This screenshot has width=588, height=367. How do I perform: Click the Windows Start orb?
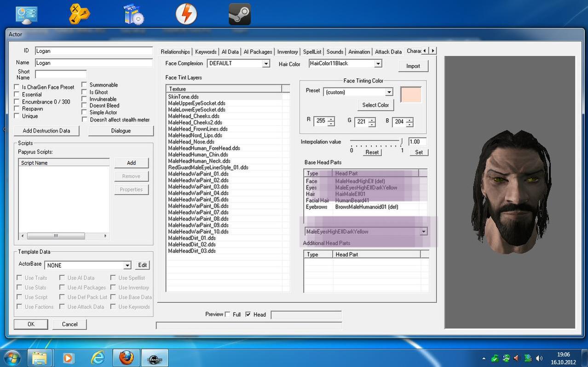pos(12,357)
